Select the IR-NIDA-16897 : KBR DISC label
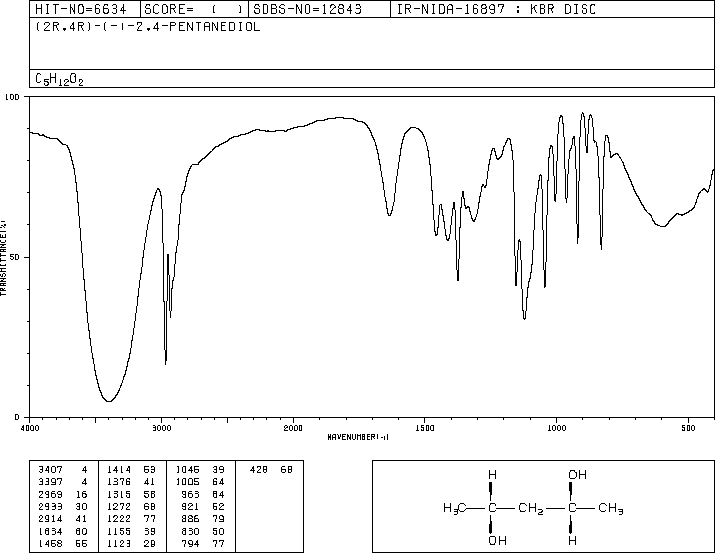 click(496, 9)
